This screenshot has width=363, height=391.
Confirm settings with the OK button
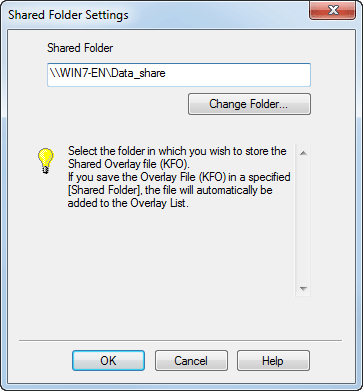coord(108,361)
